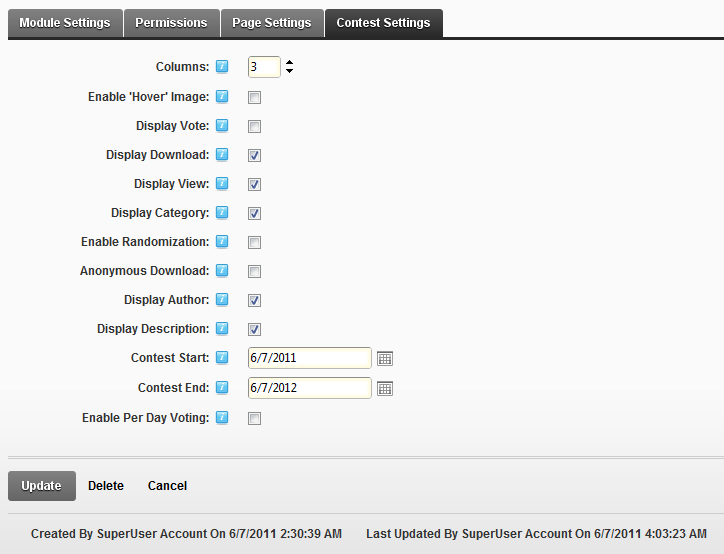Click the Contest Start date field

(309, 358)
